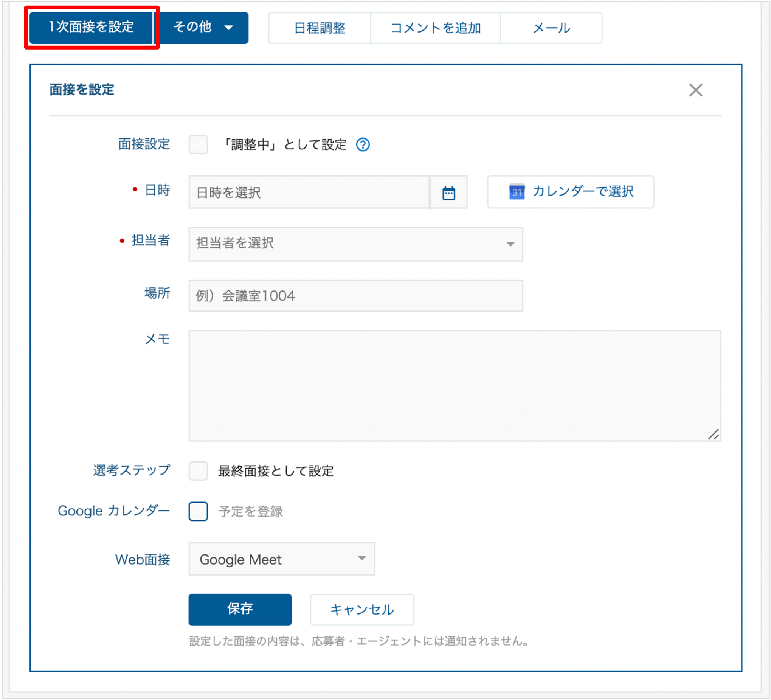Click the キャンセル button
Screen dimensions: 771x700
click(x=362, y=609)
